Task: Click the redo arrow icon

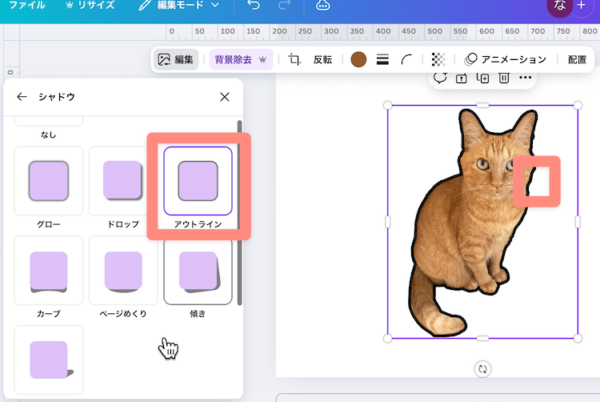Action: (284, 5)
